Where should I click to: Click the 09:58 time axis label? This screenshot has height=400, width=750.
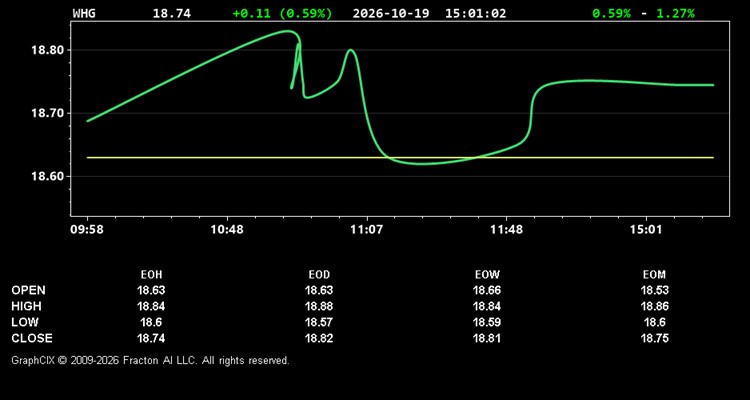[x=87, y=230]
